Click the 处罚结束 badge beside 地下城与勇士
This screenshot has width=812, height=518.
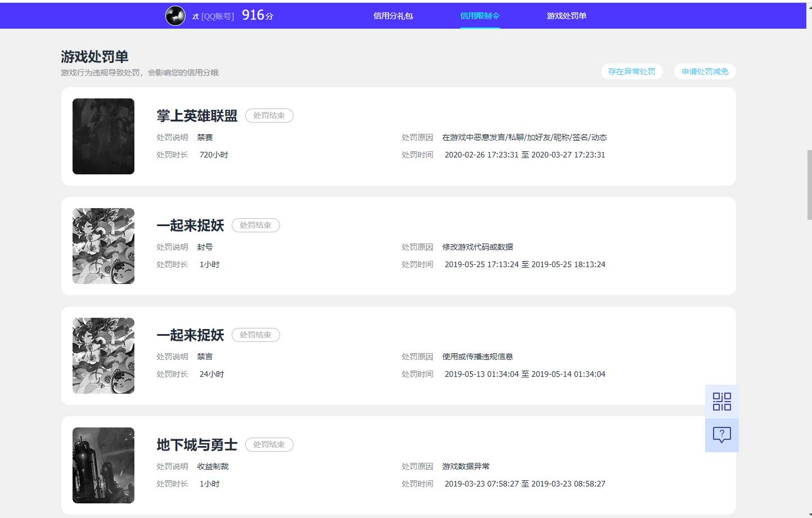(x=269, y=444)
